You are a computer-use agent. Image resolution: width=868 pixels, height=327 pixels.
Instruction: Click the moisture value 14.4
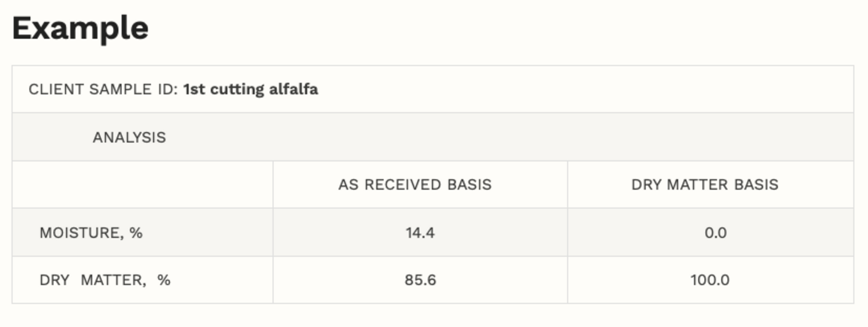pos(420,233)
